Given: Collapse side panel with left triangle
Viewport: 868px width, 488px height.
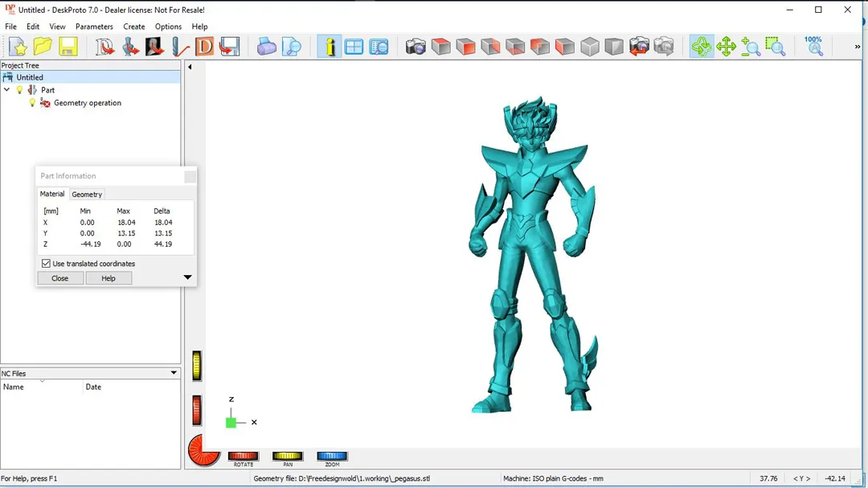Looking at the screenshot, I should (x=190, y=67).
